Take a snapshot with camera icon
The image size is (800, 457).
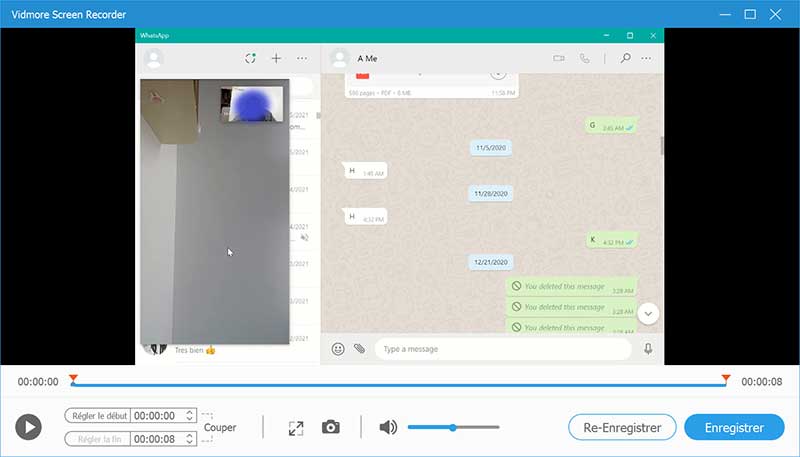click(331, 427)
